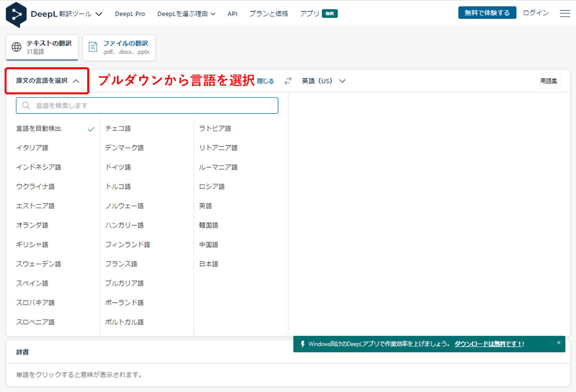This screenshot has height=392, width=576.
Task: Switch to テキストの翻訳 tab
Action: coord(42,47)
